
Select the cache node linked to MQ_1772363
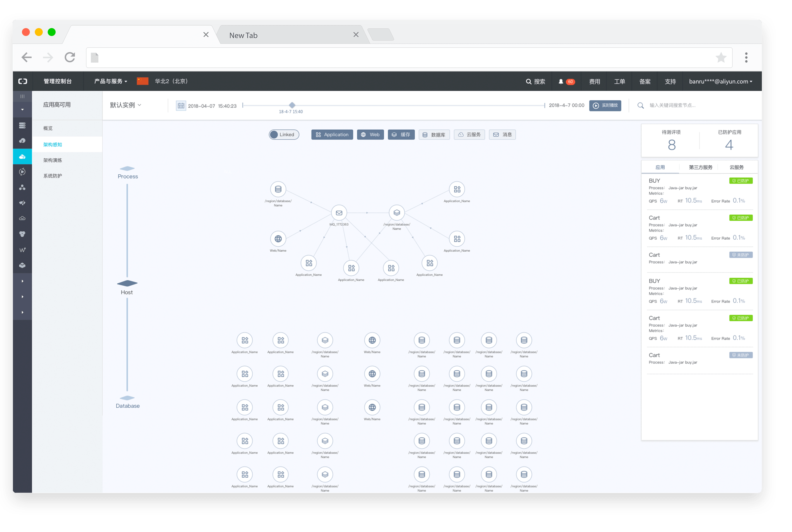click(397, 213)
